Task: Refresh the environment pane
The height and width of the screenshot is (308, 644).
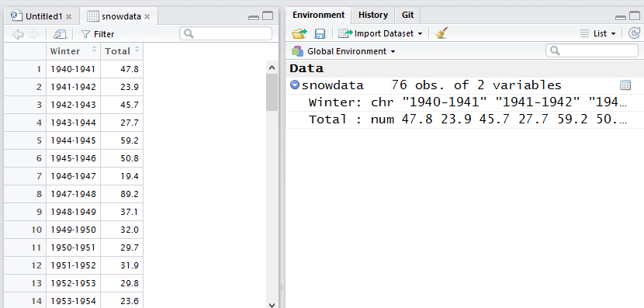Action: [634, 33]
